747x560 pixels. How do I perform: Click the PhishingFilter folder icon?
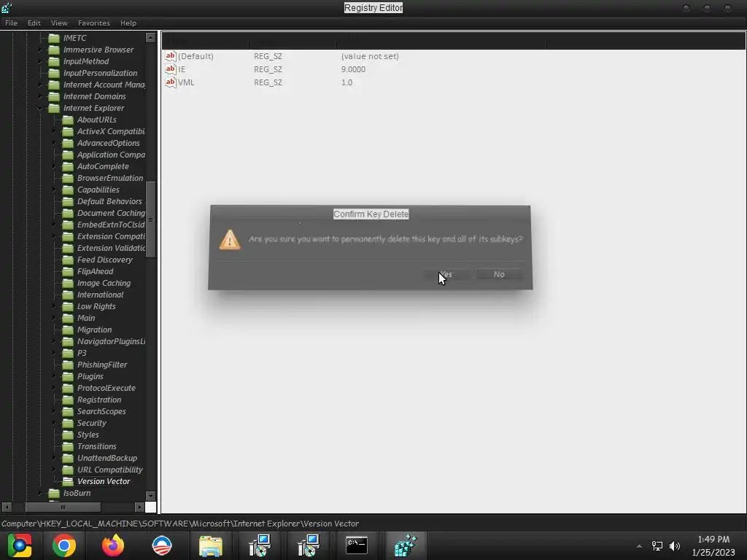[68, 365]
